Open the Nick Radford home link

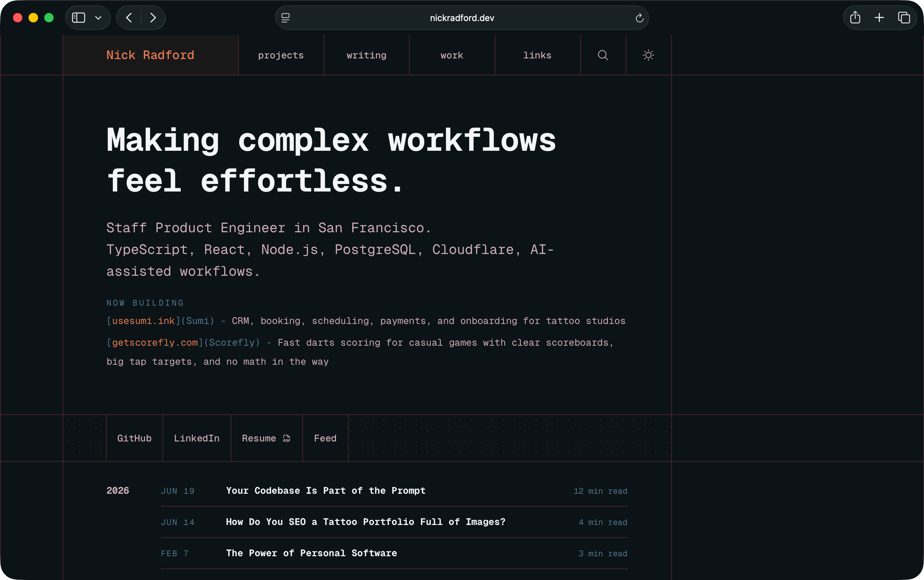tap(150, 55)
